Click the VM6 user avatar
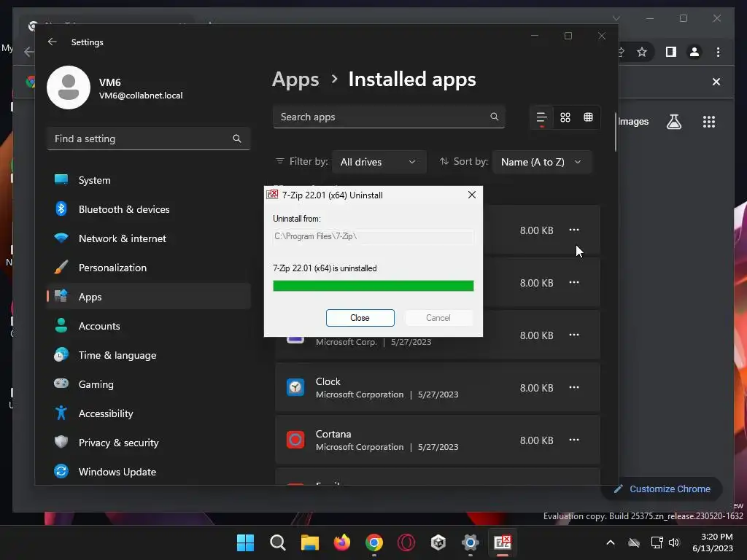747x560 pixels. click(69, 87)
